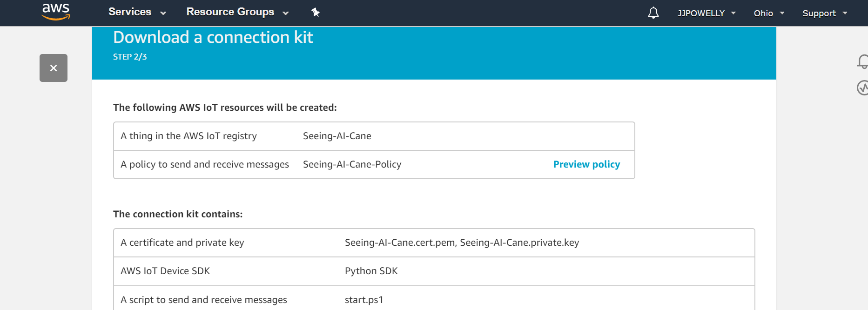This screenshot has width=868, height=310.
Task: Click the chevron arrow beside Services
Action: 163,13
